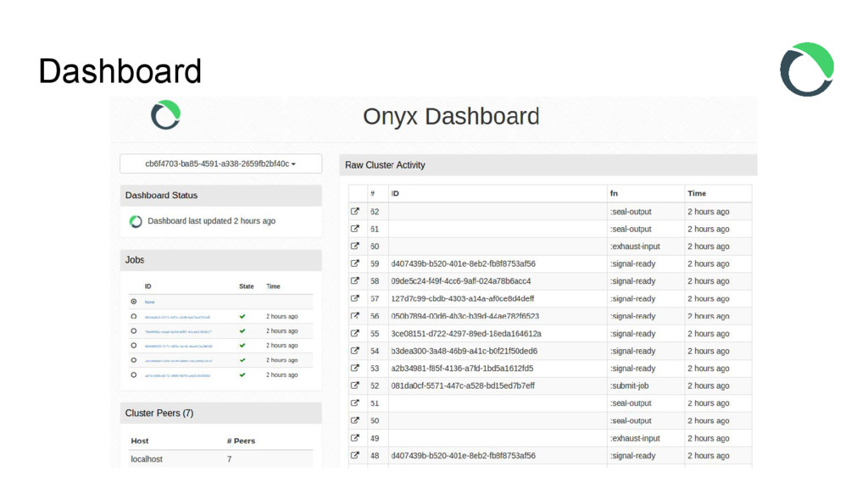Click the None job link
Image resolution: width=868 pixels, height=488 pixels.
coord(149,302)
